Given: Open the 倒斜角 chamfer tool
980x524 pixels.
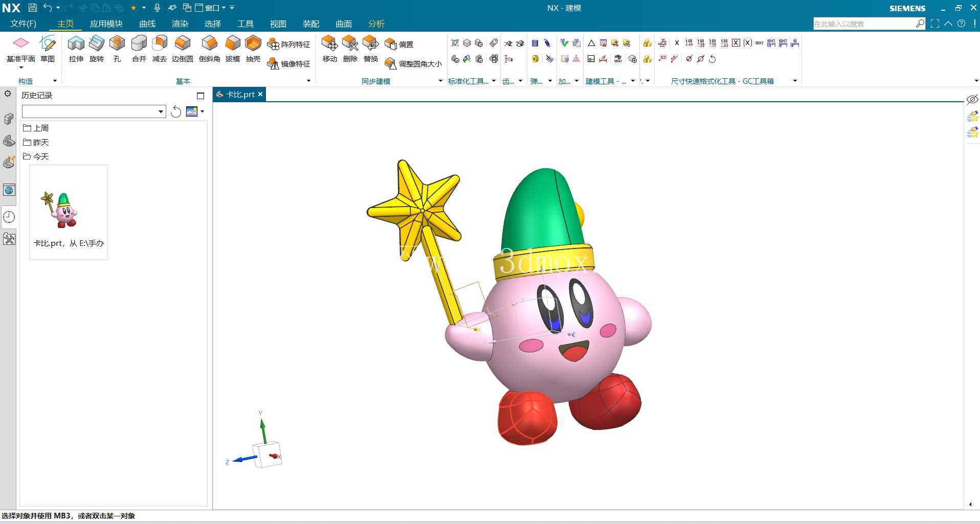Looking at the screenshot, I should click(210, 49).
